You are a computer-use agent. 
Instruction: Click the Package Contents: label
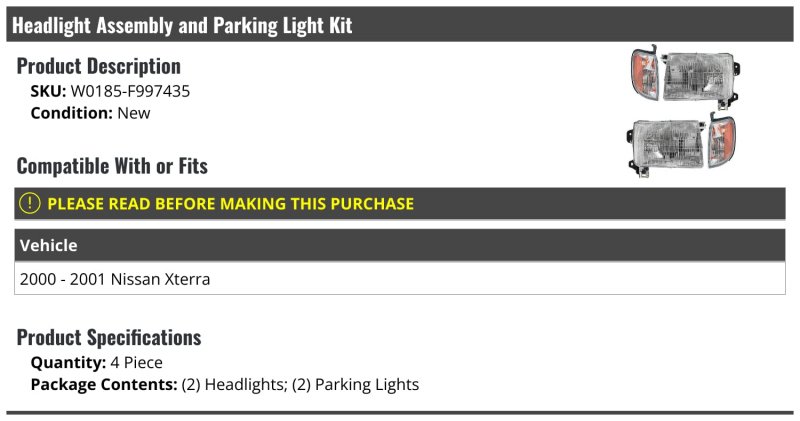[104, 384]
